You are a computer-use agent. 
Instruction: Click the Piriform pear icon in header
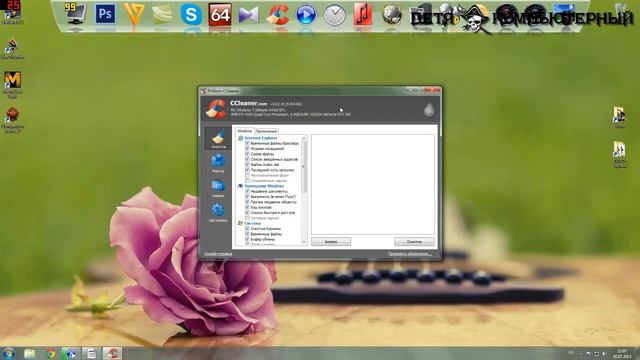[x=429, y=110]
